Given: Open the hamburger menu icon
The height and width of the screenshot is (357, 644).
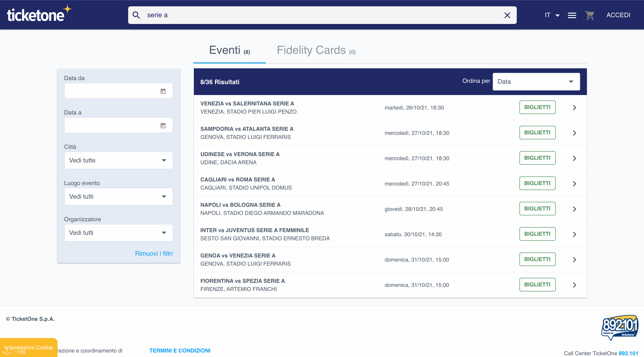Looking at the screenshot, I should [572, 15].
